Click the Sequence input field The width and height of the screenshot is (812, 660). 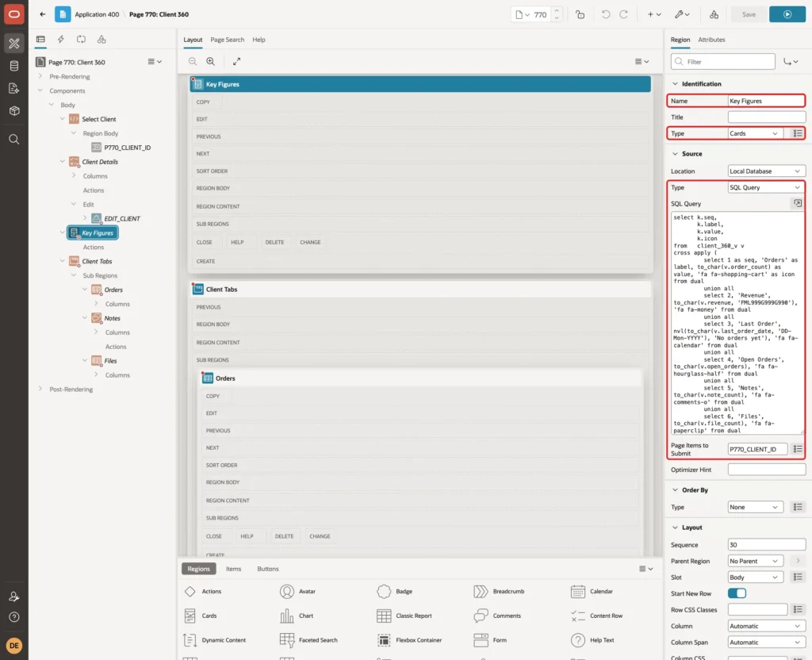pos(767,545)
